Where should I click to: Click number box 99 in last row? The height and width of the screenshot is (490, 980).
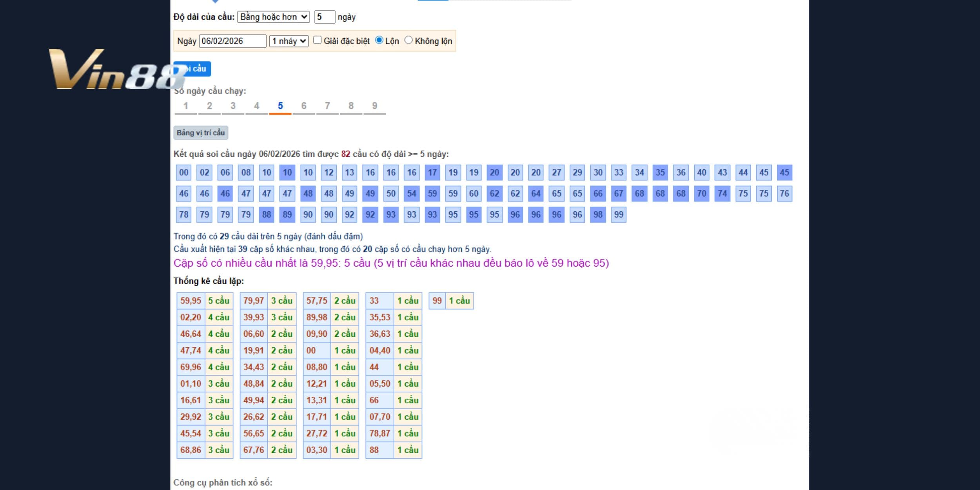(619, 214)
